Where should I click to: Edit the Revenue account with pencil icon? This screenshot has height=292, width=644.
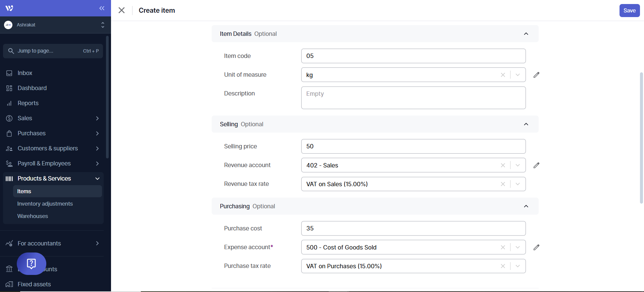[x=536, y=165]
